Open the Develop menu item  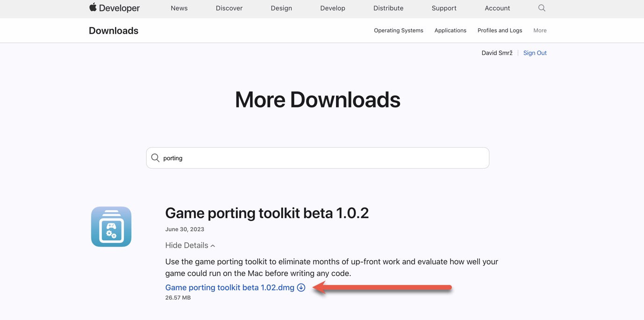click(333, 8)
